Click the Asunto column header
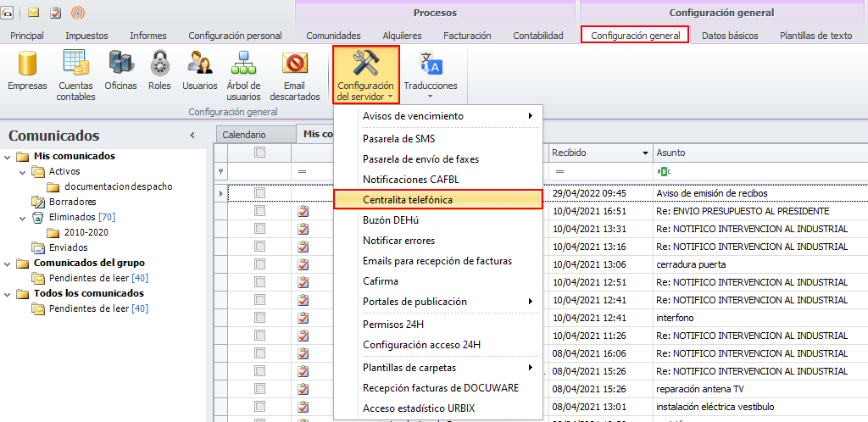Screen dimensions: 868x422 760,153
